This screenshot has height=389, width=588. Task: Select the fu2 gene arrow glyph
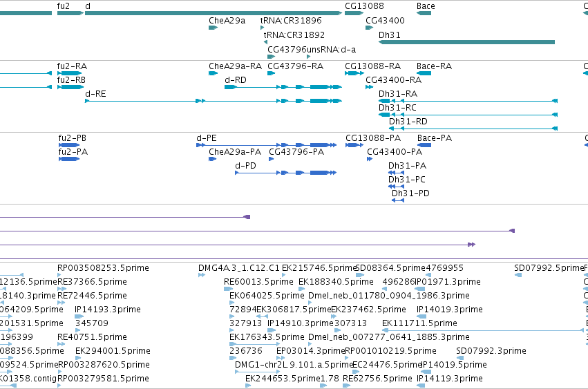70,13
